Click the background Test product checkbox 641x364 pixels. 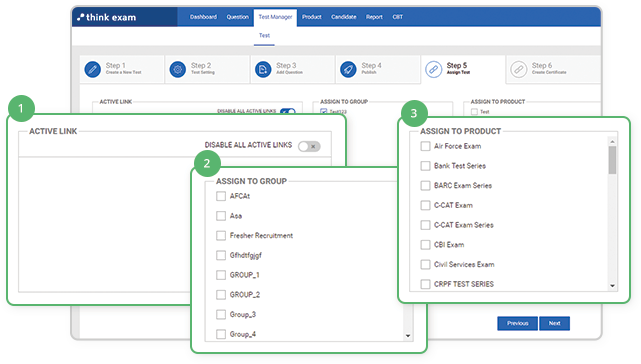[x=474, y=112]
